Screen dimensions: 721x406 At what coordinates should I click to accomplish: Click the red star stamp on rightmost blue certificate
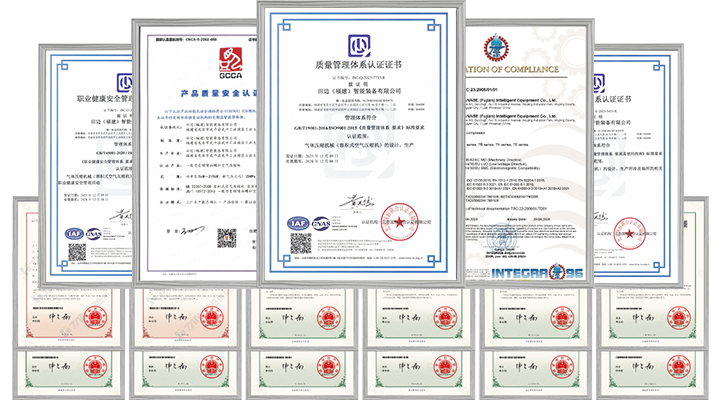(629, 234)
